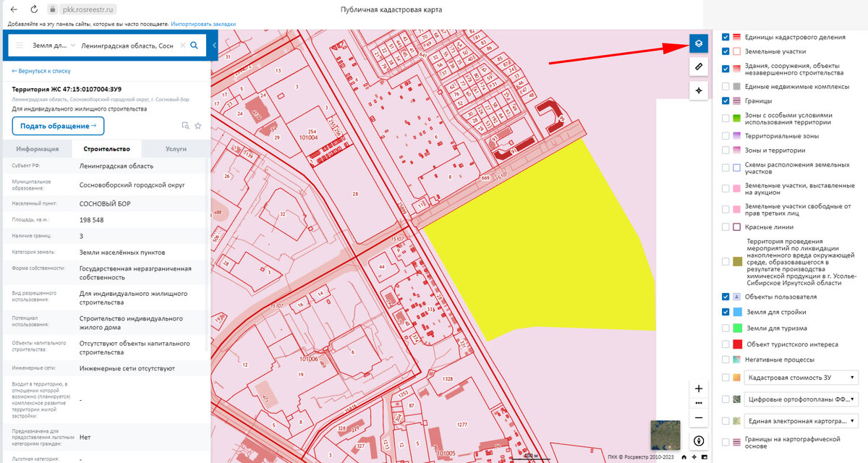Click the 'Территориальные зоны' legend icon

click(x=737, y=135)
